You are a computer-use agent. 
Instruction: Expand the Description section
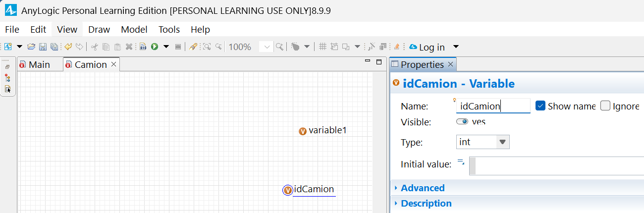[x=426, y=203]
